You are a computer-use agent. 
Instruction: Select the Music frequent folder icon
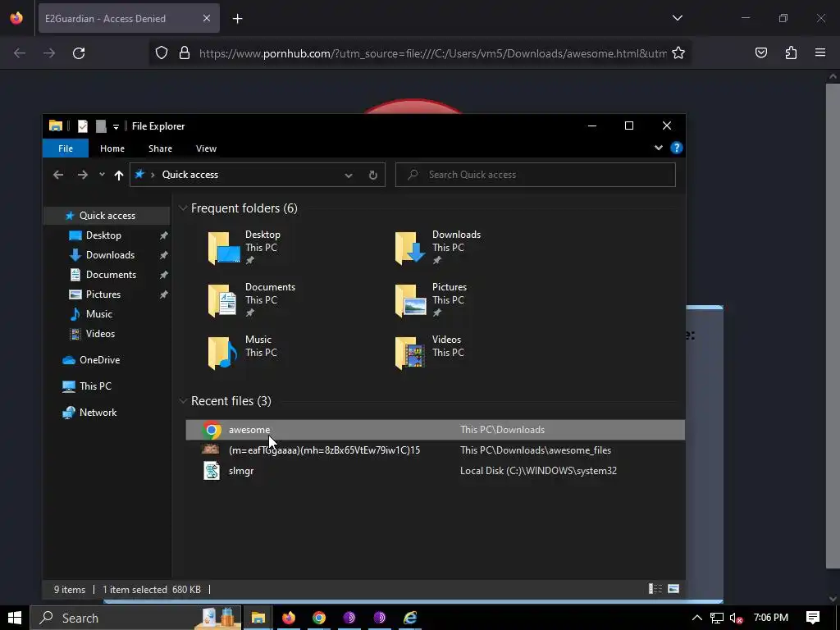[222, 353]
